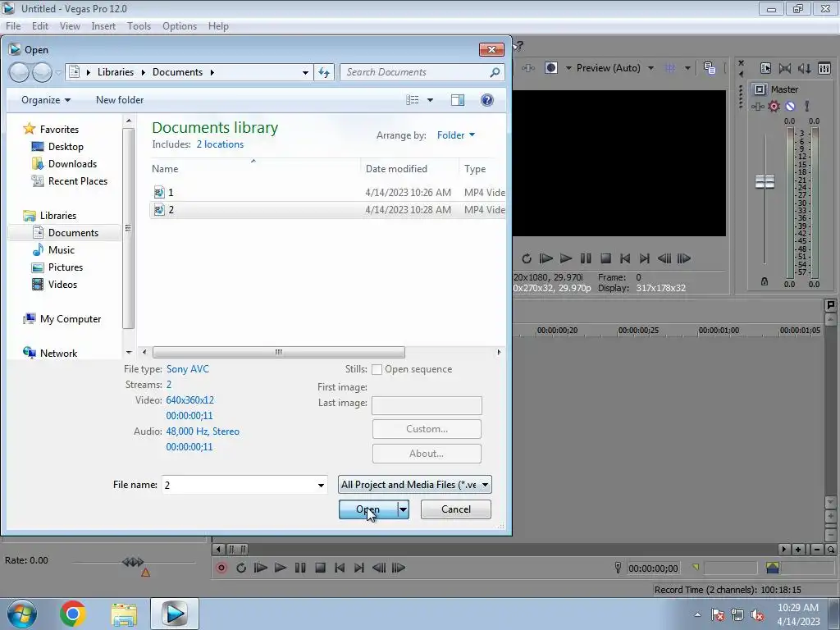Viewport: 840px width, 630px height.
Task: Toggle Master fader channel lock icon
Action: pos(765,281)
